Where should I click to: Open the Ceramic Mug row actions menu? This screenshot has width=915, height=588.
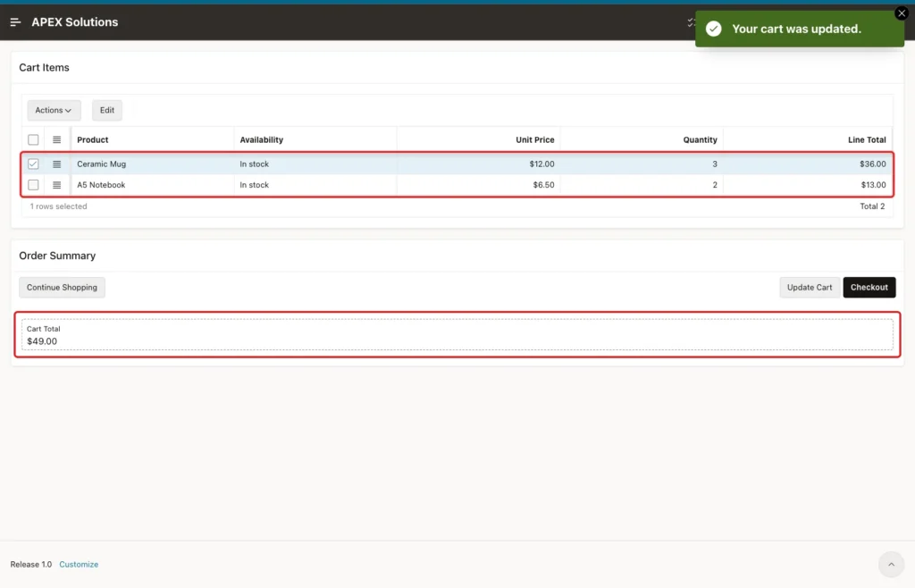click(x=56, y=164)
